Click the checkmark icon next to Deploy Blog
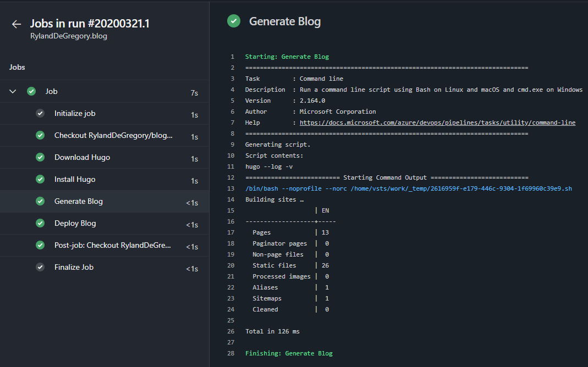 [40, 223]
